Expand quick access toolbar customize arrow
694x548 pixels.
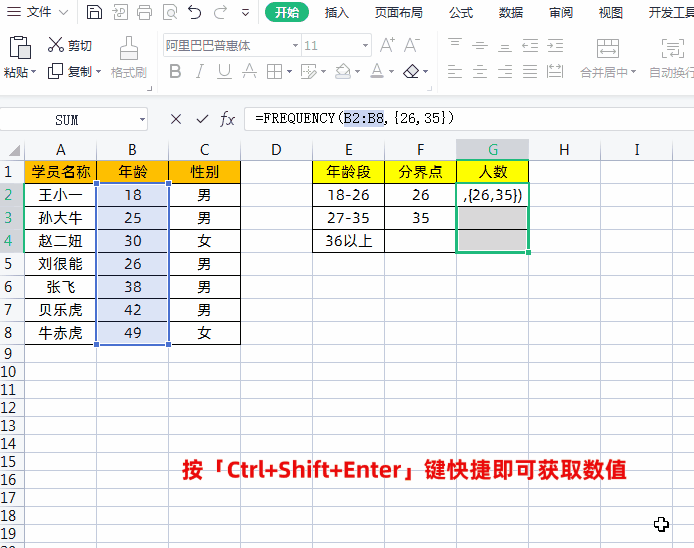245,12
